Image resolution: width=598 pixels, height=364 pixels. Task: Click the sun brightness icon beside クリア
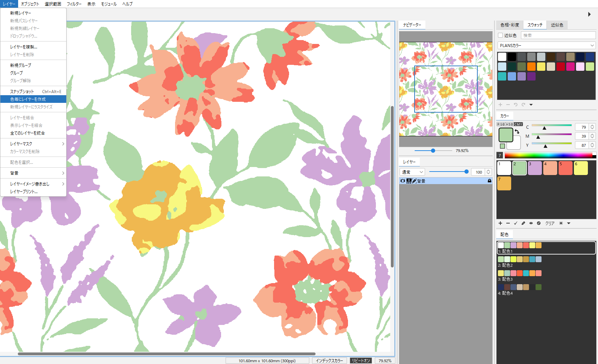561,223
